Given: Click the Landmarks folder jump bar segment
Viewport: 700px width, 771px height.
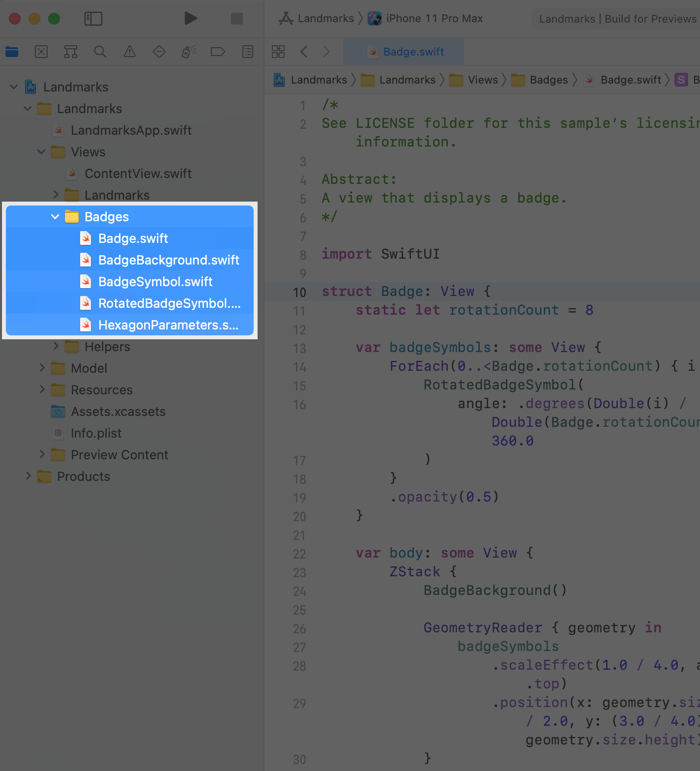Looking at the screenshot, I should pyautogui.click(x=398, y=80).
